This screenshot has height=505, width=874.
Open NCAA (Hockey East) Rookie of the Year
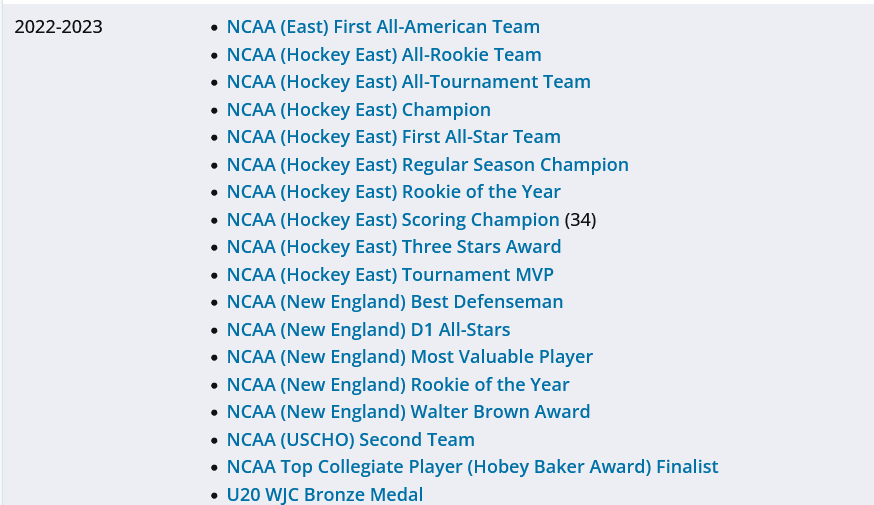point(393,192)
